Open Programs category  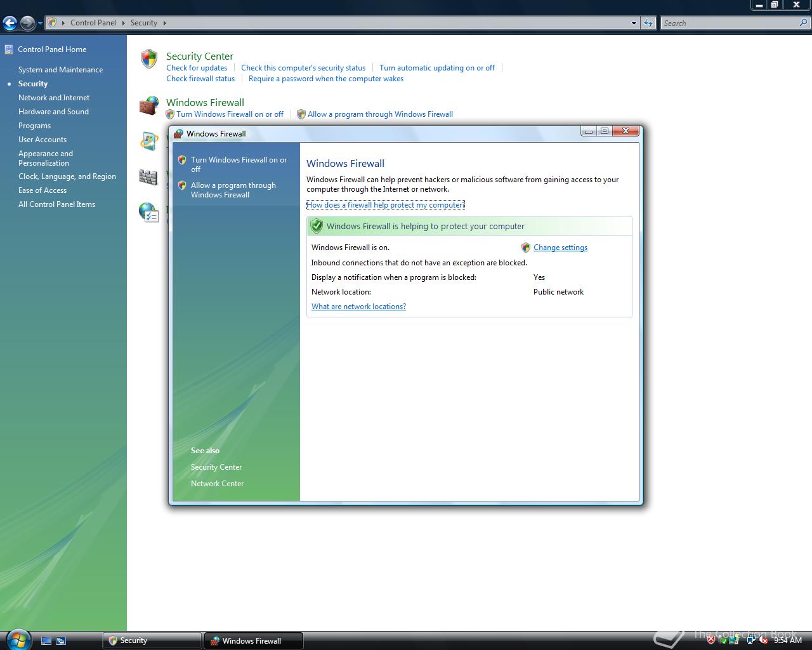click(34, 126)
